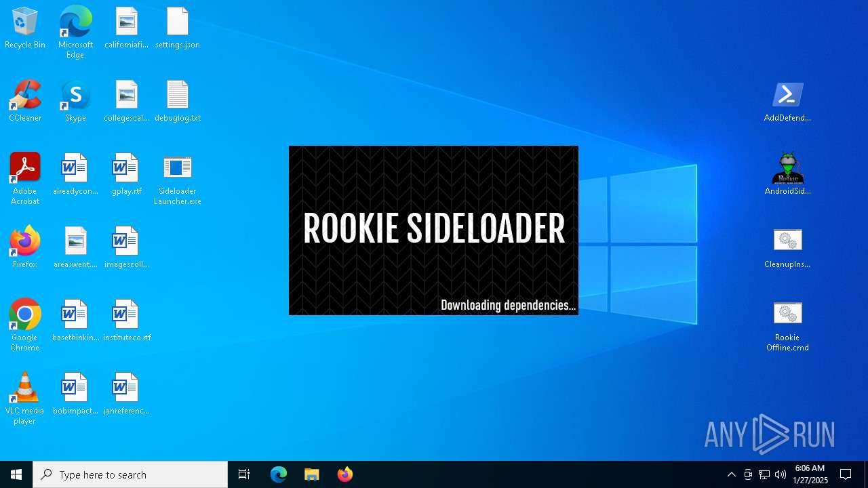
Task: Open the VLC media player shortcut
Action: tap(25, 399)
